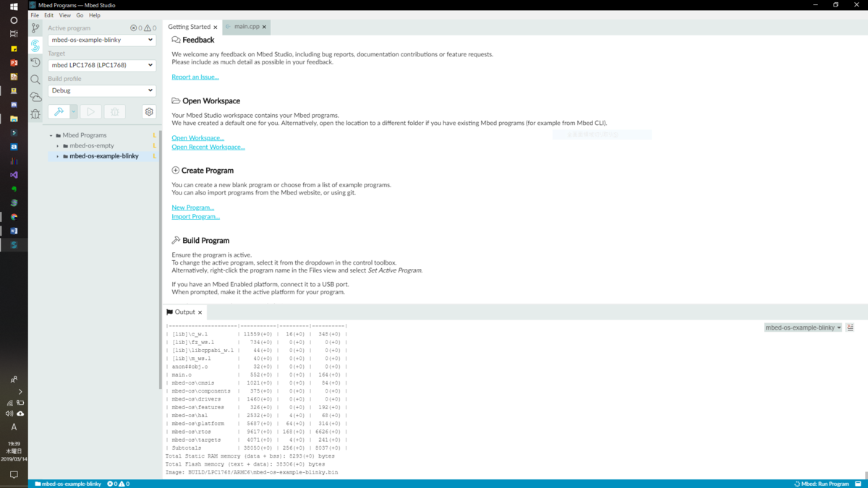
Task: Click the New Program link
Action: coord(193,207)
